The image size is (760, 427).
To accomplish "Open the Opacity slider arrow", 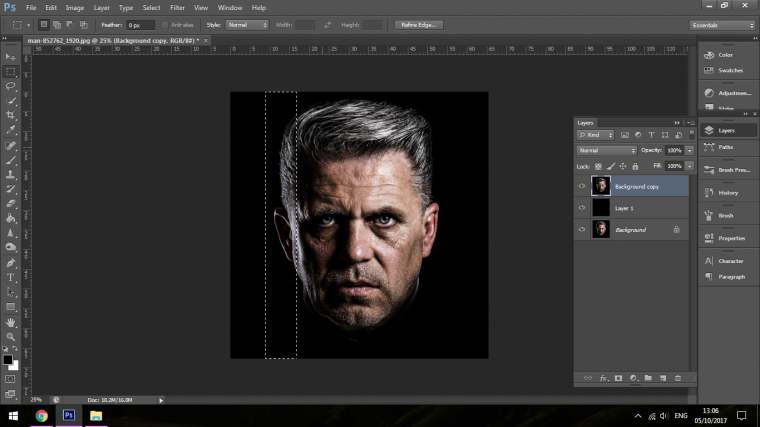I will coord(690,151).
